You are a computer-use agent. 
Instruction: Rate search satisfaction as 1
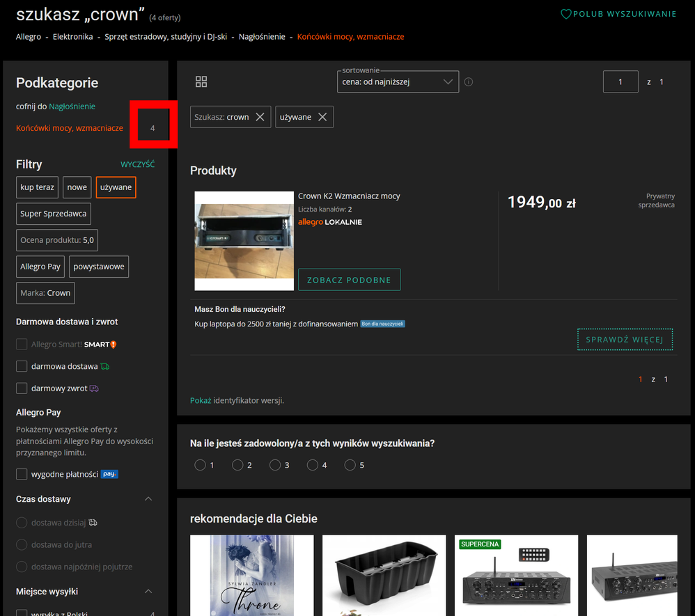(x=201, y=465)
